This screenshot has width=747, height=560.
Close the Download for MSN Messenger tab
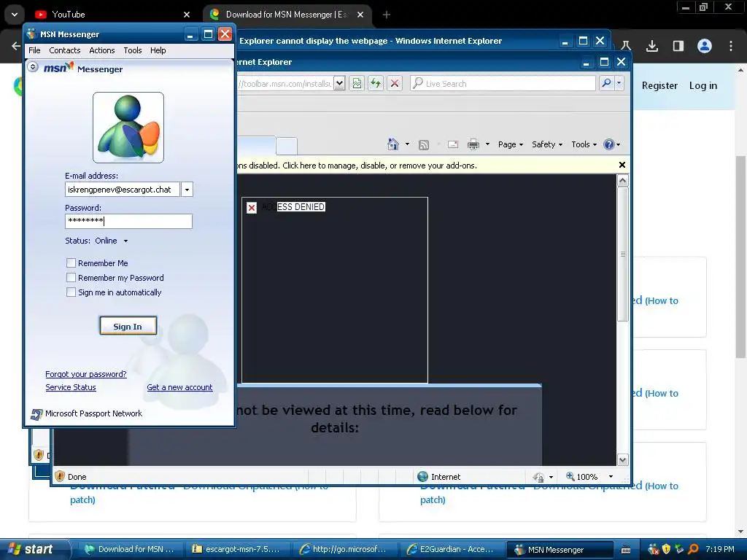[360, 15]
